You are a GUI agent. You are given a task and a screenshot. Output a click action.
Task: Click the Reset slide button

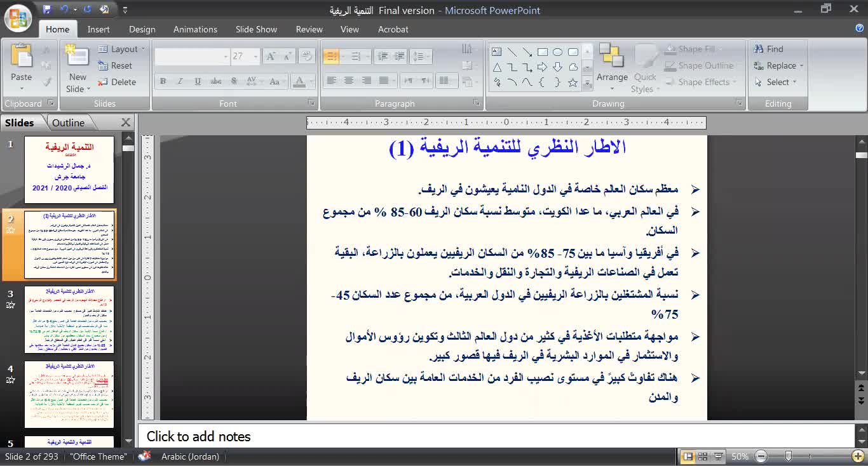pos(115,65)
